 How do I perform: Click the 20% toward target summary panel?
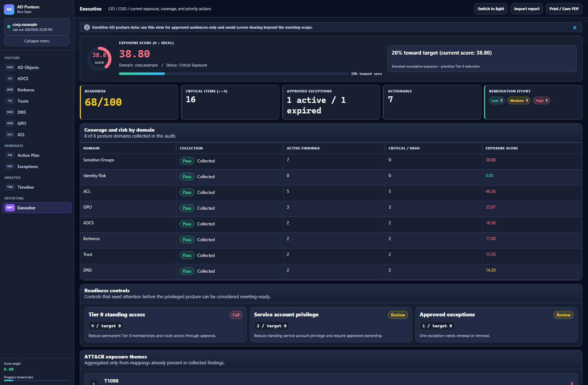tap(482, 59)
